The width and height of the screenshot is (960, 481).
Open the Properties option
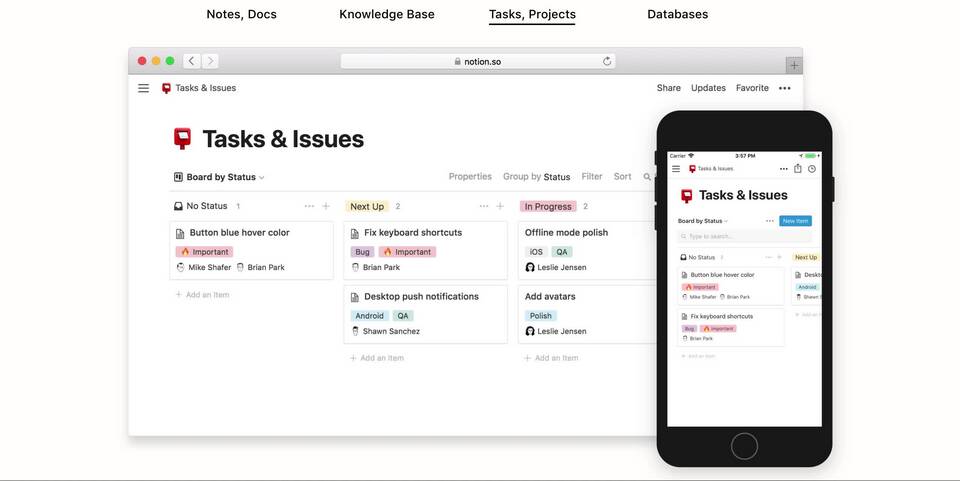tap(470, 176)
